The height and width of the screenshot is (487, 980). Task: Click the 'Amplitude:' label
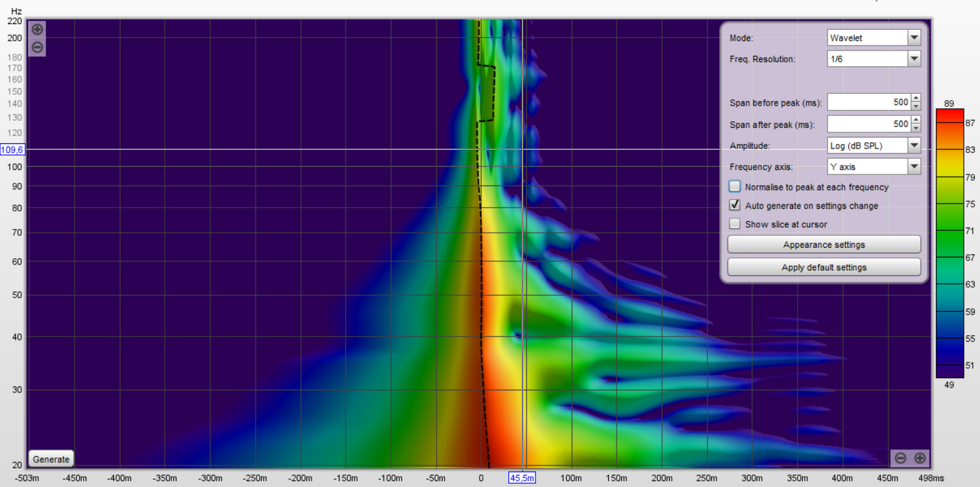[x=749, y=146]
